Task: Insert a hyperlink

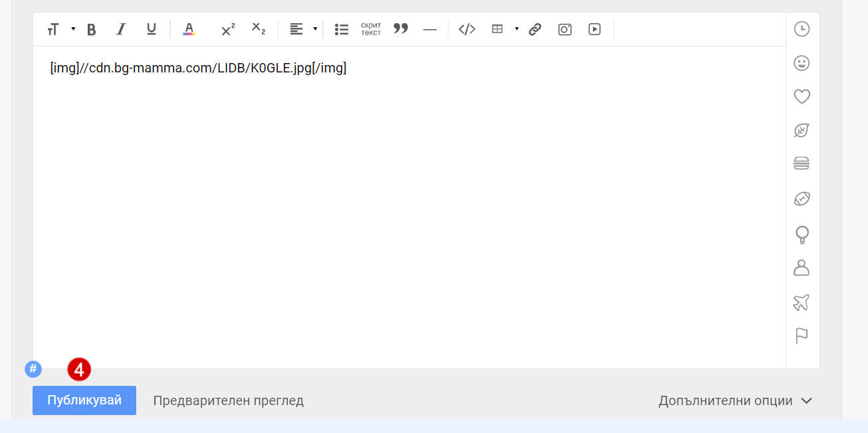Action: (535, 29)
